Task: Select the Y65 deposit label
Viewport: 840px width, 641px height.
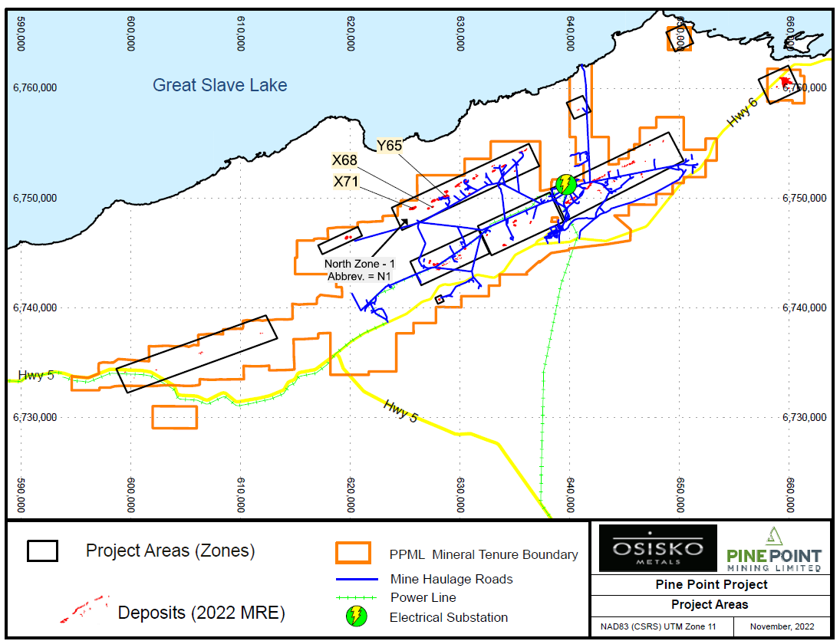Action: (x=389, y=146)
